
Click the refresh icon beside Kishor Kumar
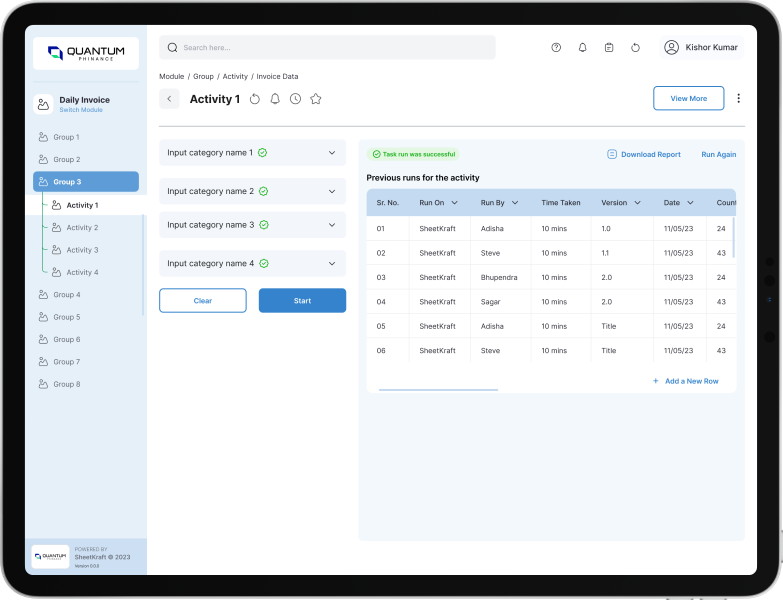coord(635,47)
